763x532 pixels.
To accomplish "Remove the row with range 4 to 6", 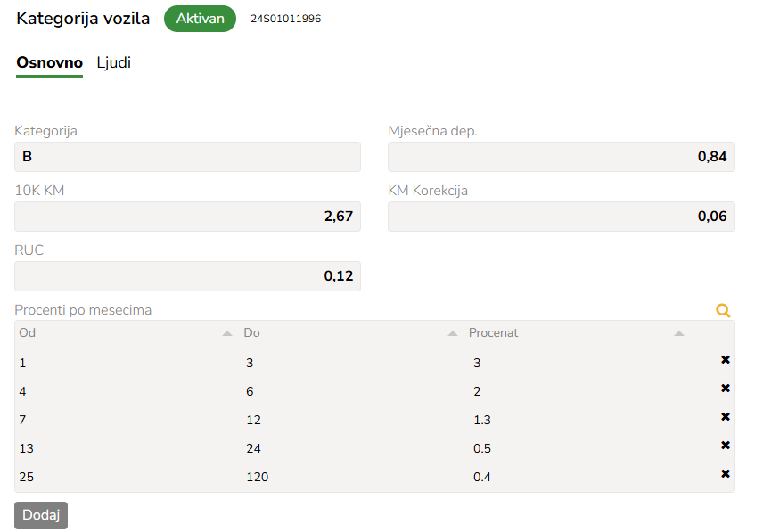I will point(726,389).
